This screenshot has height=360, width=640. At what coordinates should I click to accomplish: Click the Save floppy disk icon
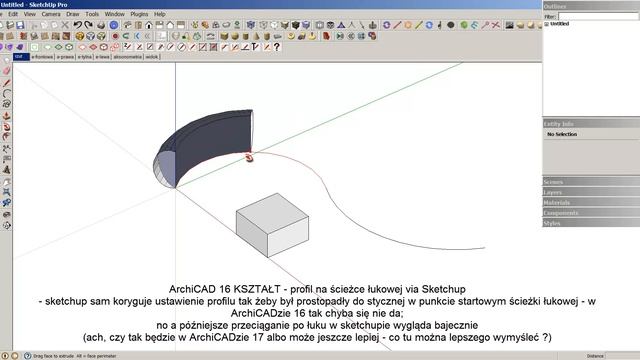point(20,25)
